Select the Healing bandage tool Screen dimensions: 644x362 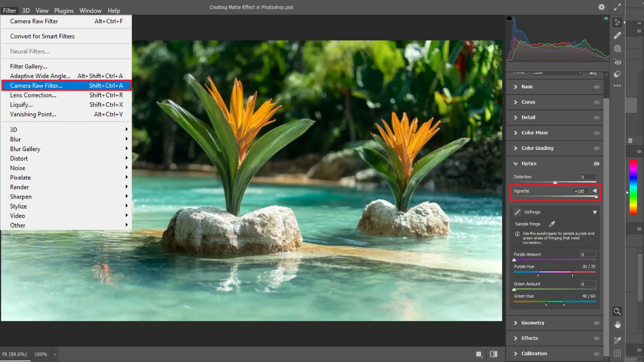click(617, 35)
